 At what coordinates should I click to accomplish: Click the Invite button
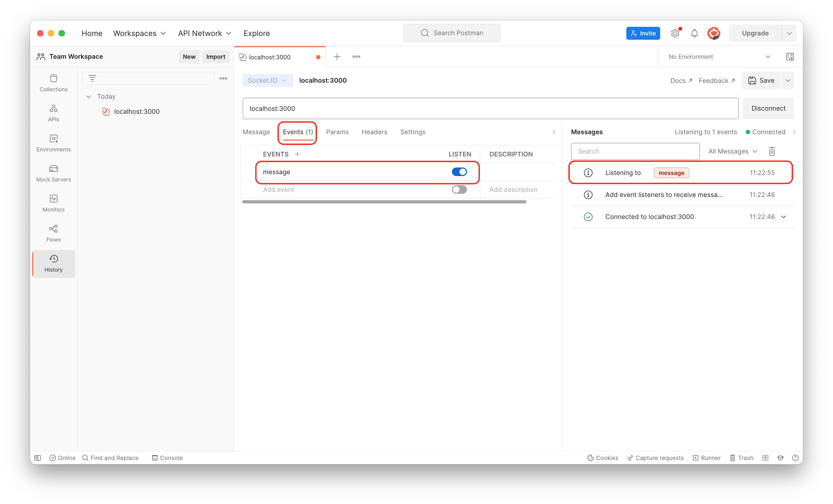643,33
